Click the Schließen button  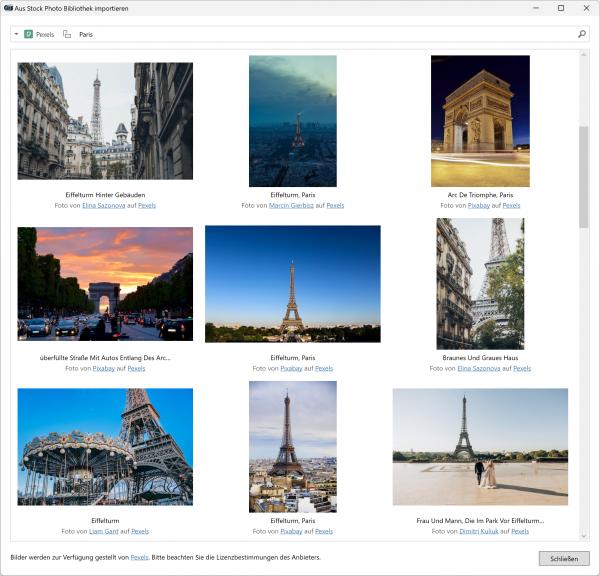click(563, 558)
